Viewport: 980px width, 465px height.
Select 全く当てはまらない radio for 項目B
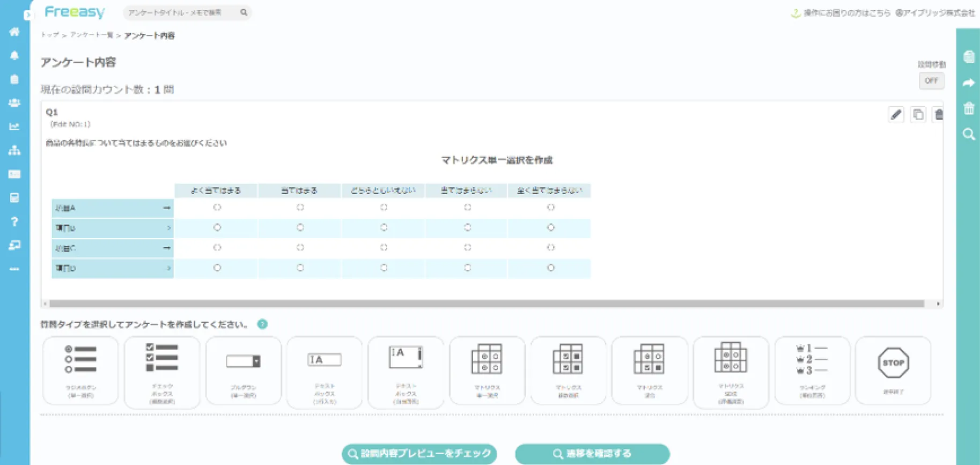pos(551,227)
